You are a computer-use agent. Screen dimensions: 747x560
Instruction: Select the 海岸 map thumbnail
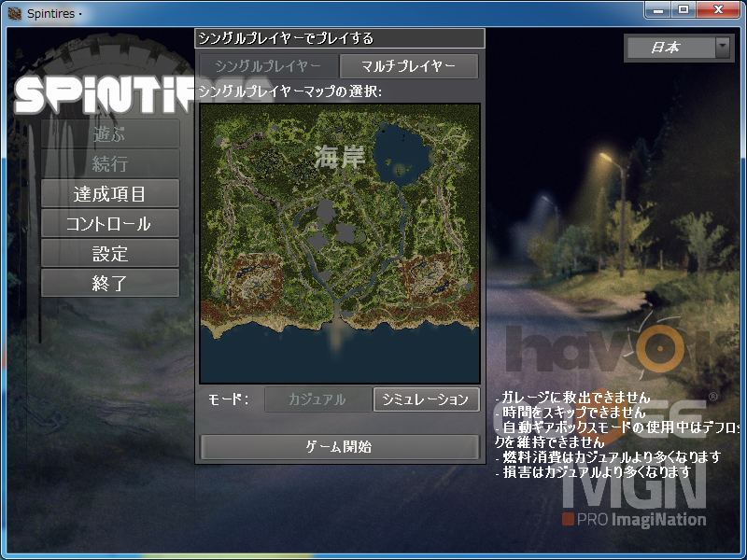point(340,244)
